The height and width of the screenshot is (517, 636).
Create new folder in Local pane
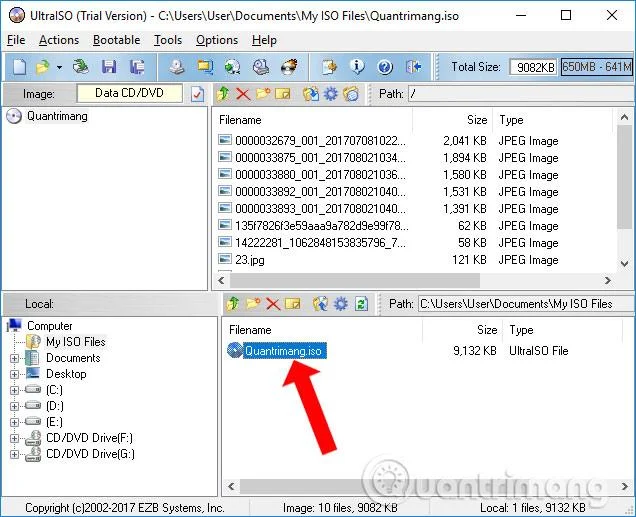[x=253, y=304]
